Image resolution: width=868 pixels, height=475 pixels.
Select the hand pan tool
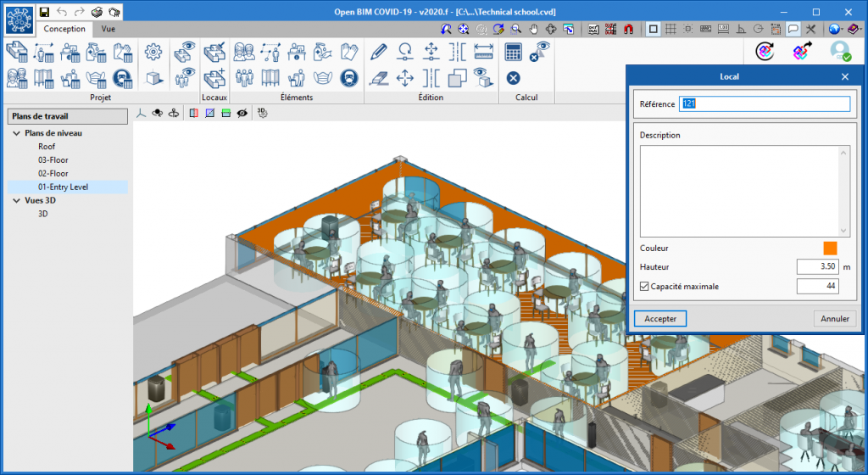(x=534, y=29)
